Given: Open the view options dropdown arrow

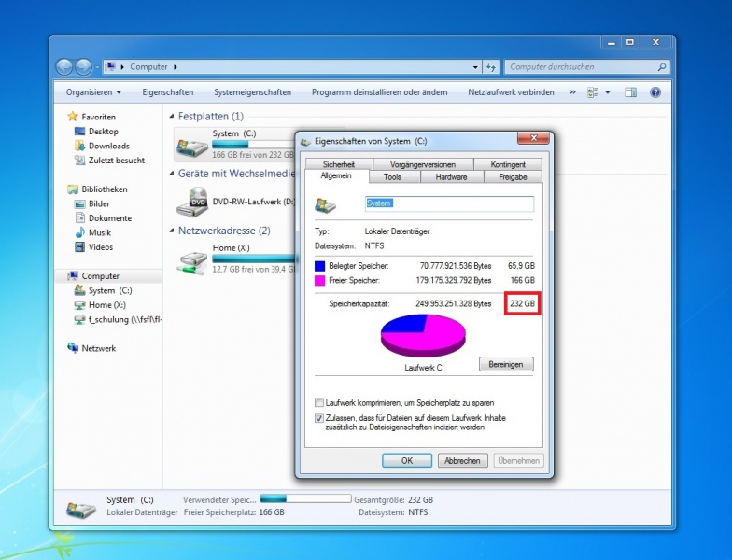Looking at the screenshot, I should point(607,92).
